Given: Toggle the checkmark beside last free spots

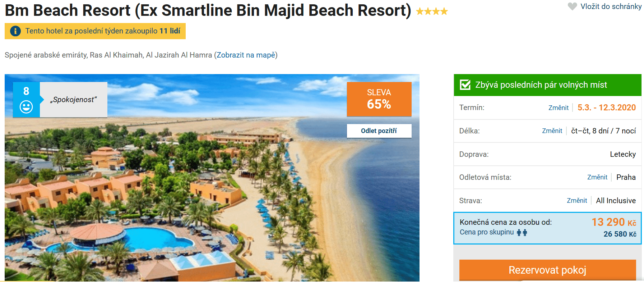Looking at the screenshot, I should pos(465,85).
